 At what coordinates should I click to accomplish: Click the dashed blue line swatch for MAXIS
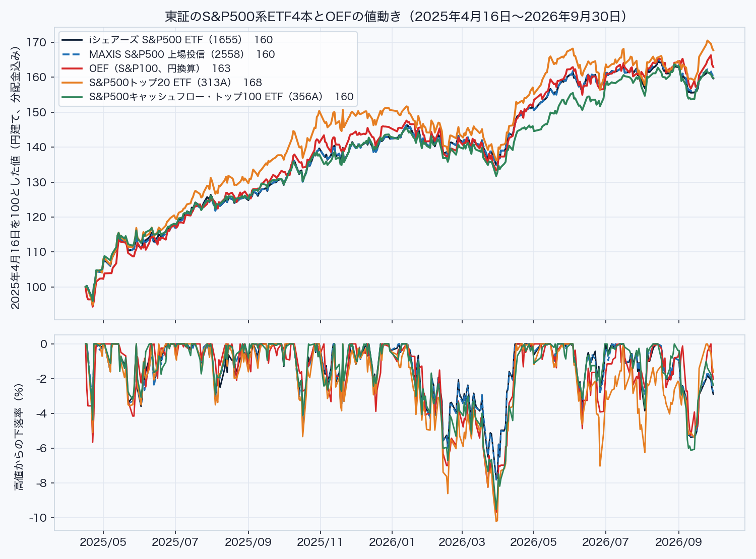tap(72, 54)
